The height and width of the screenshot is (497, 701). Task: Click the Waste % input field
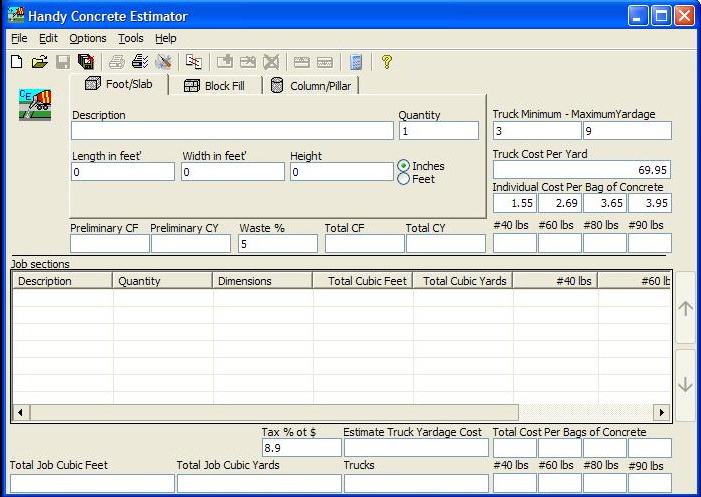pyautogui.click(x=277, y=243)
